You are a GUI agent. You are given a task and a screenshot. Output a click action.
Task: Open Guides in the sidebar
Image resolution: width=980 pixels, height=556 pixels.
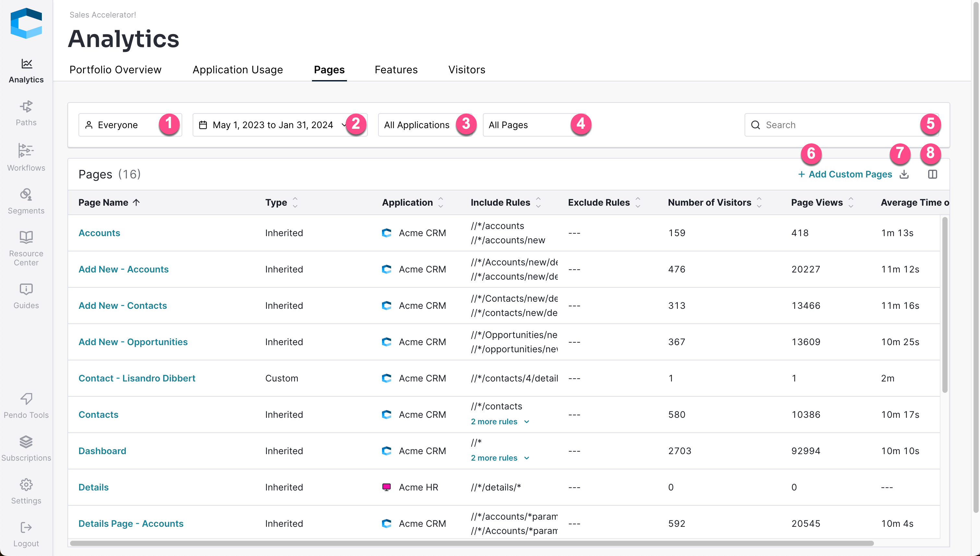(x=26, y=296)
